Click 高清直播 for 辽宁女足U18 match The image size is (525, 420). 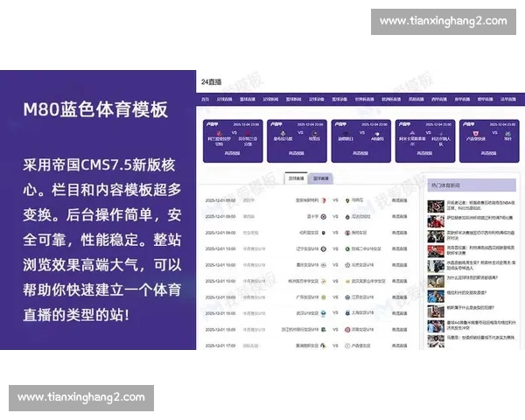[400, 248]
